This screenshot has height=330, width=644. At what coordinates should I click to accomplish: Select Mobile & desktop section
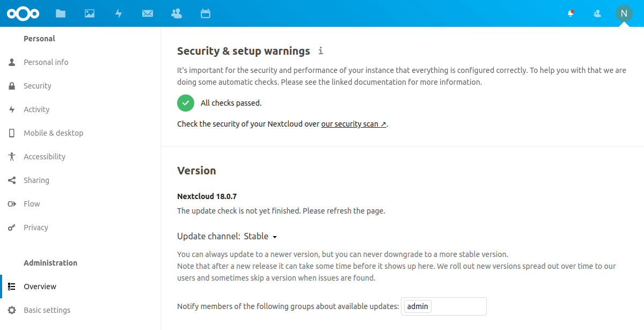tap(54, 133)
